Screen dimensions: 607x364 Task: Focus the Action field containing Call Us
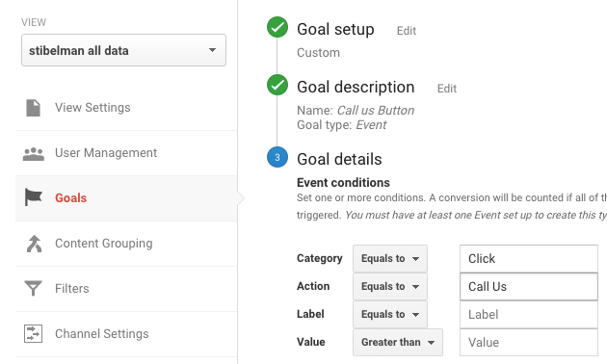[x=529, y=287]
